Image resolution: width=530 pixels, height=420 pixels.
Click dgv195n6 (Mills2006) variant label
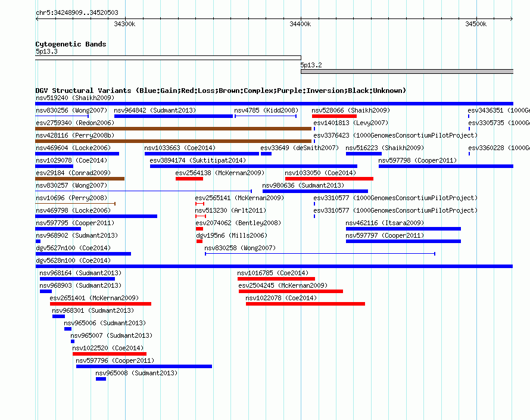click(x=232, y=235)
